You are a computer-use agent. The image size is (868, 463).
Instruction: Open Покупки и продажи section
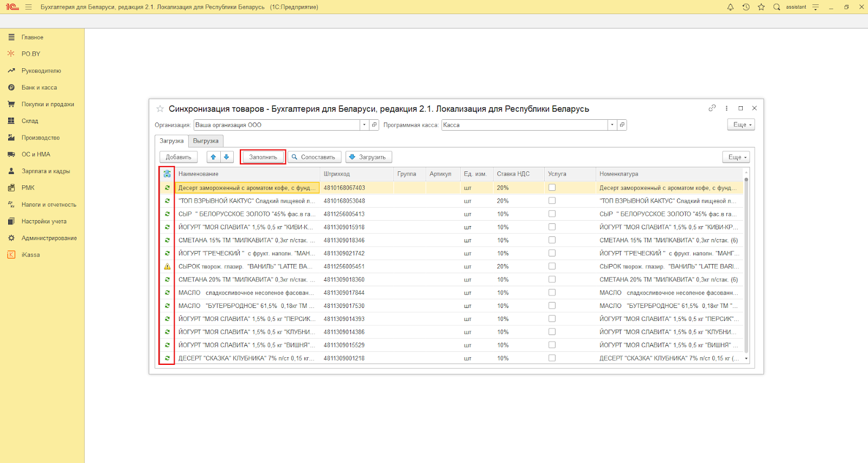[x=48, y=105]
